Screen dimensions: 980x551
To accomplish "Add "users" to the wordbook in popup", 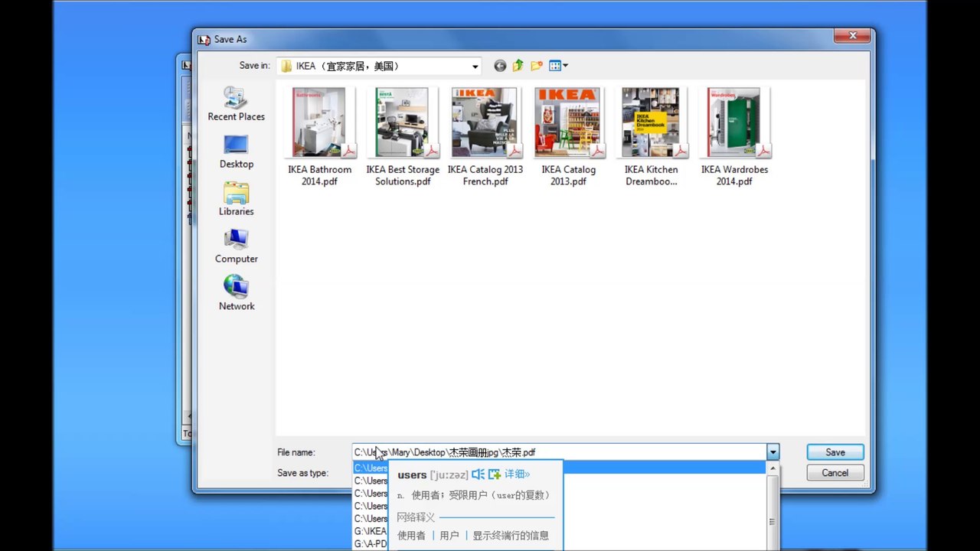I will click(495, 474).
